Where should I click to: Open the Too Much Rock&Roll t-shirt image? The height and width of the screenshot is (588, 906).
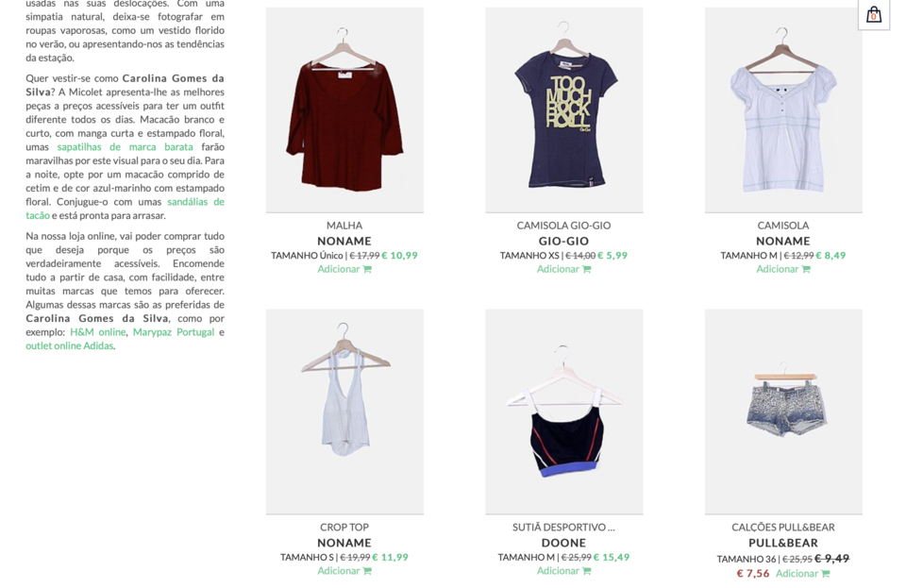tap(564, 109)
